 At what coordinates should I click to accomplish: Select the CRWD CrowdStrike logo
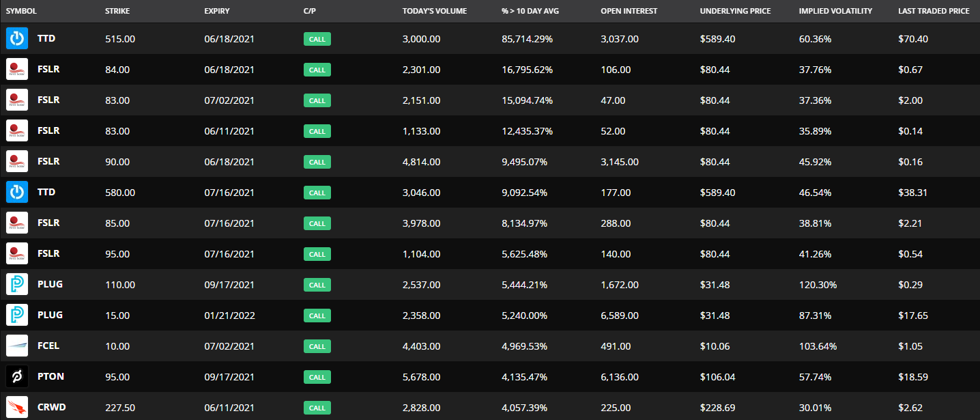(x=17, y=408)
